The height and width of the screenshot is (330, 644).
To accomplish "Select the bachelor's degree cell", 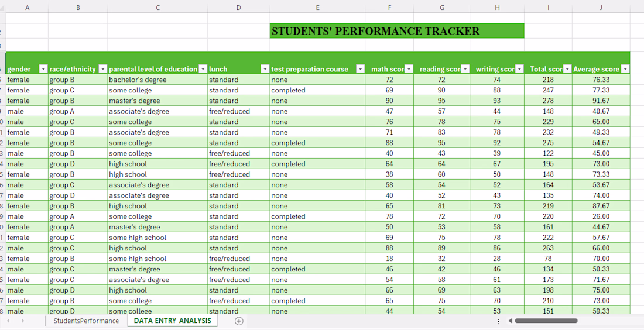I will tap(157, 80).
